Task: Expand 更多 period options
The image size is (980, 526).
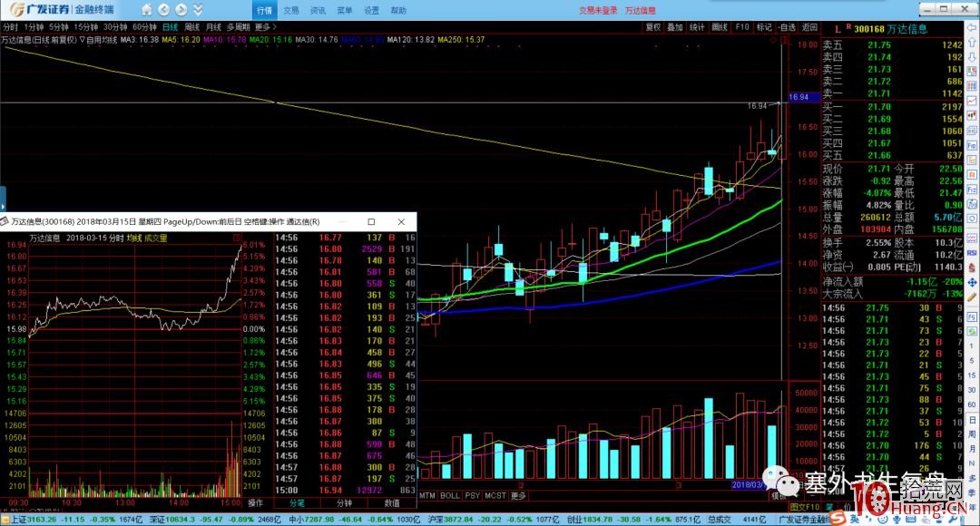Action: [x=266, y=27]
